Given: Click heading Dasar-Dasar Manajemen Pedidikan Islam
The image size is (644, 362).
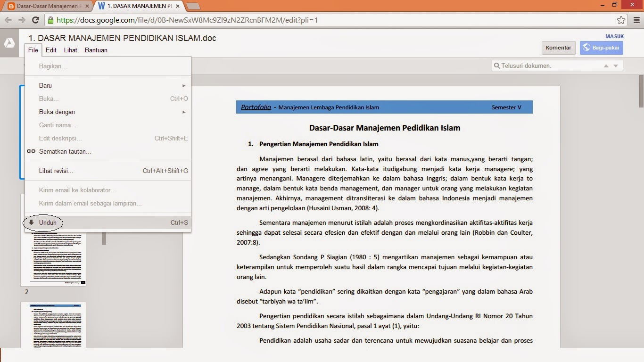Looking at the screenshot, I should [x=385, y=128].
